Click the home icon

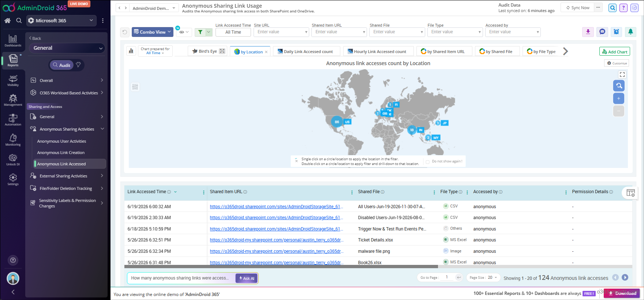coord(7,20)
